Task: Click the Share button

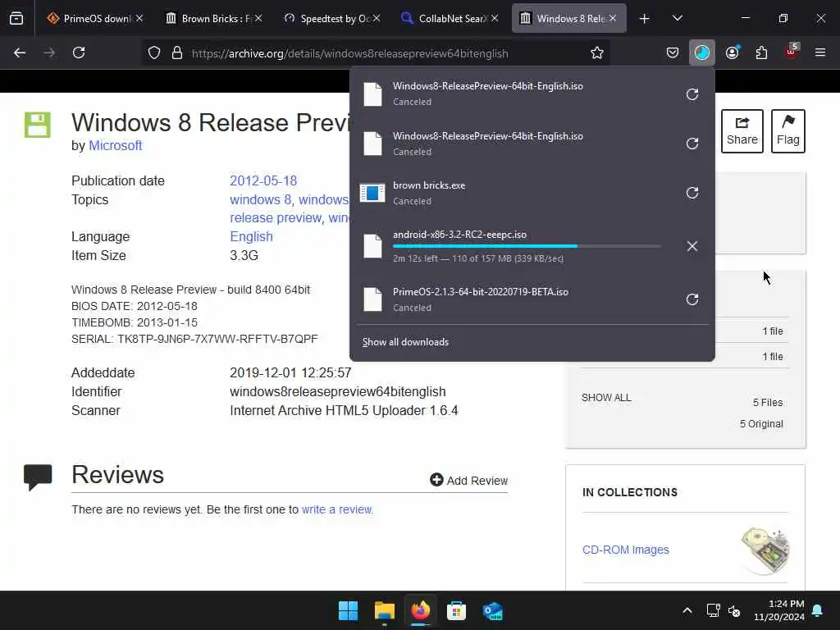Action: point(742,131)
